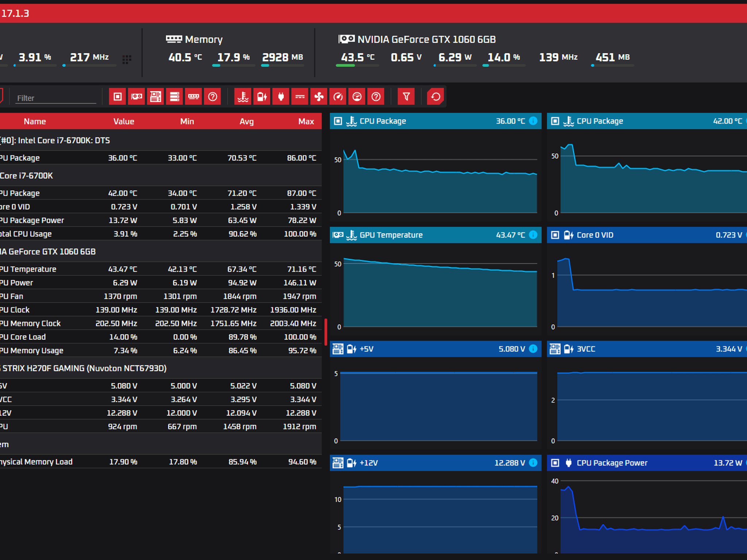Toggle the power plug sensor filter icon
Image resolution: width=747 pixels, height=560 pixels.
click(x=281, y=97)
